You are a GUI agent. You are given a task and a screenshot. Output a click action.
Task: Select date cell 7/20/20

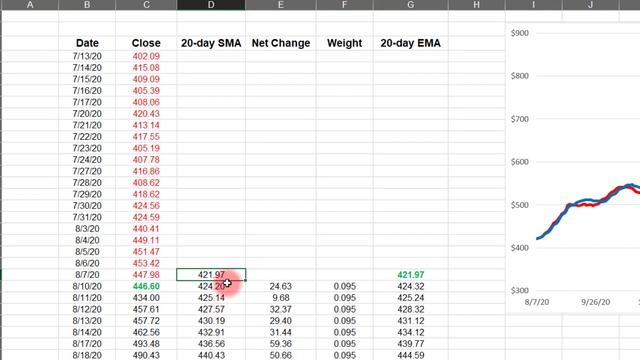click(87, 114)
